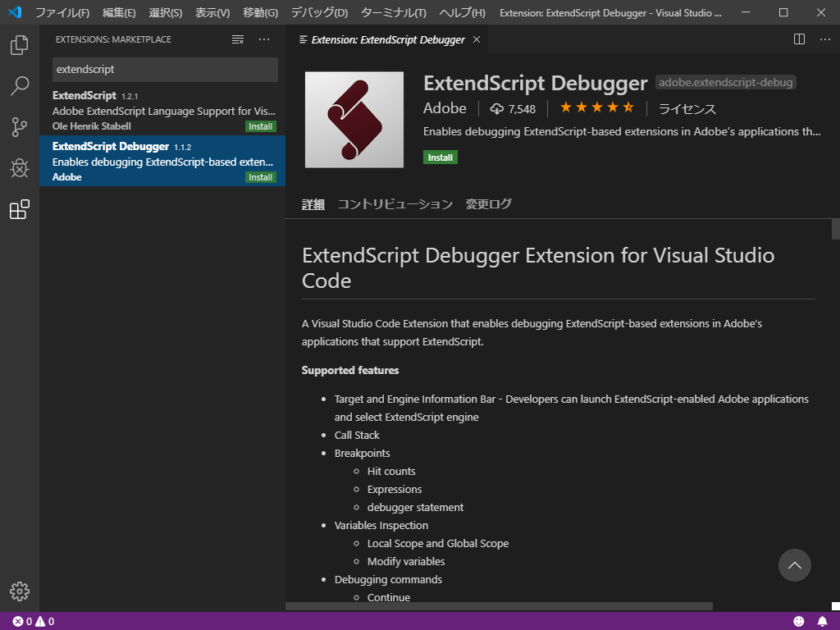Switch to the コントリビューション tab
This screenshot has height=630, width=840.
pos(395,204)
